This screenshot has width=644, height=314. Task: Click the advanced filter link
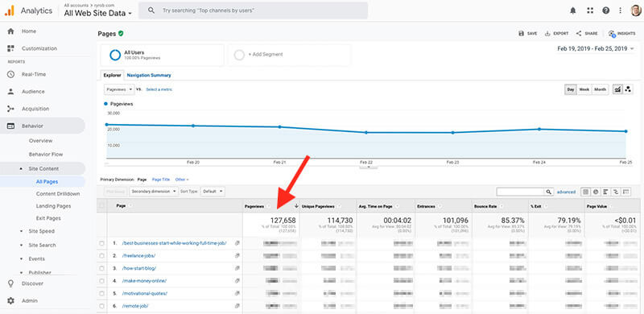566,192
